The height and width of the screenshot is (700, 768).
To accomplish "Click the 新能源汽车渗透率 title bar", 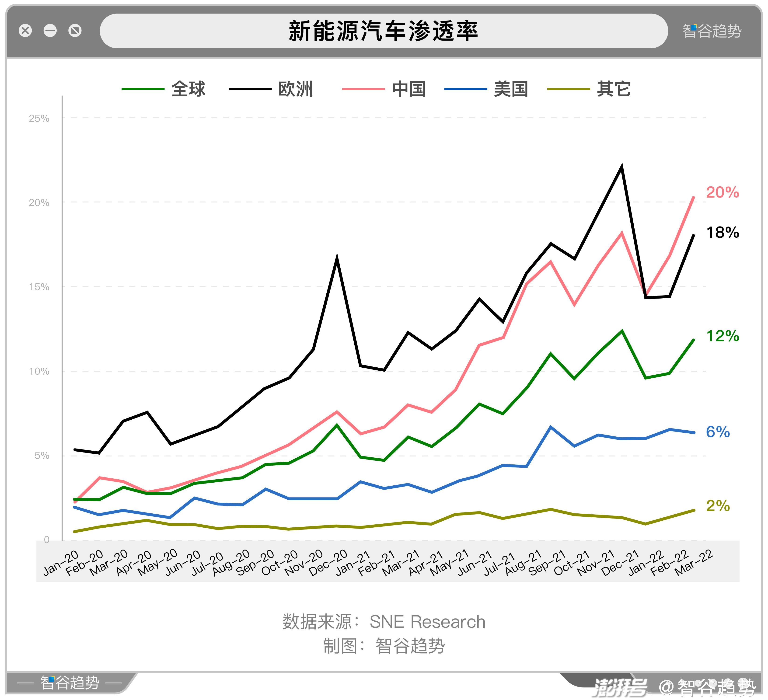I will [x=384, y=31].
